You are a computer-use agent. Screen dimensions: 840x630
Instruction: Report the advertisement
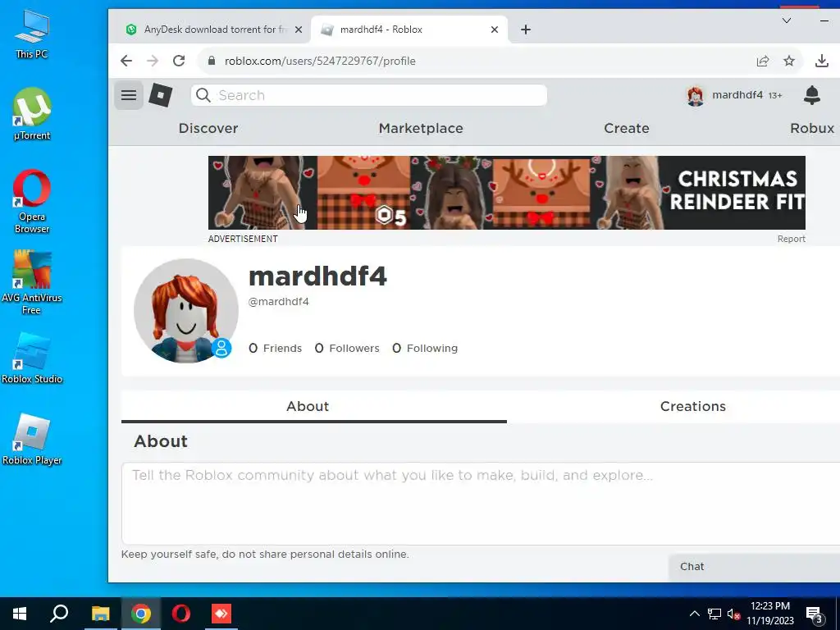pyautogui.click(x=792, y=239)
